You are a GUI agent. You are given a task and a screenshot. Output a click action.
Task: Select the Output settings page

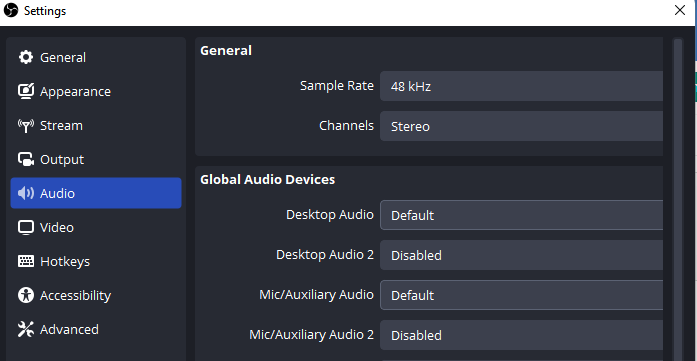(x=96, y=159)
